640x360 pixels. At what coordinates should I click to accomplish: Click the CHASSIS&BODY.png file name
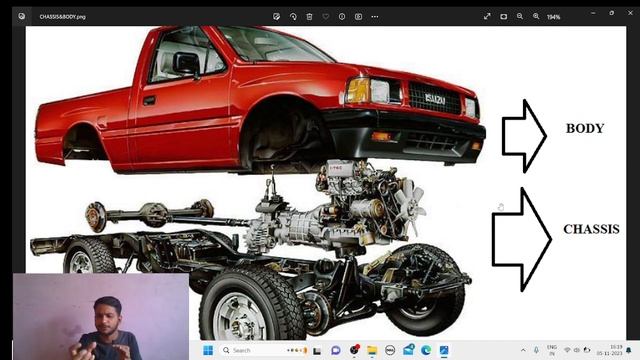tap(62, 17)
